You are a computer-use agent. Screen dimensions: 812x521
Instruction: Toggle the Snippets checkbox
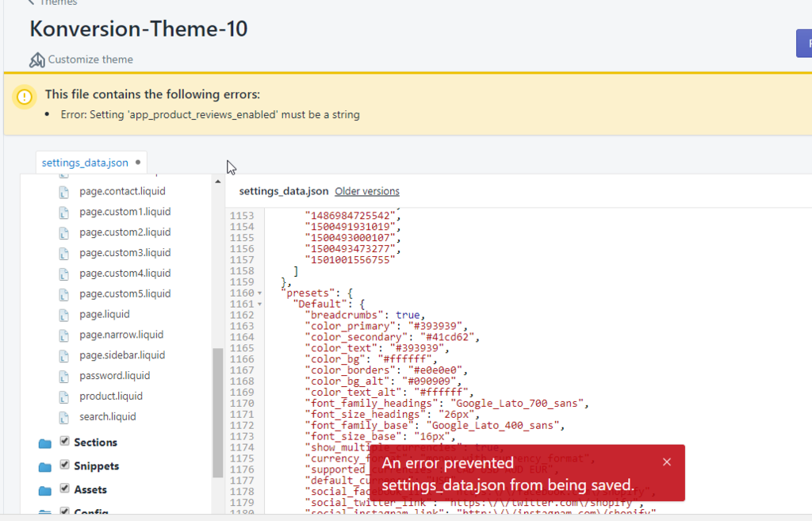64,465
